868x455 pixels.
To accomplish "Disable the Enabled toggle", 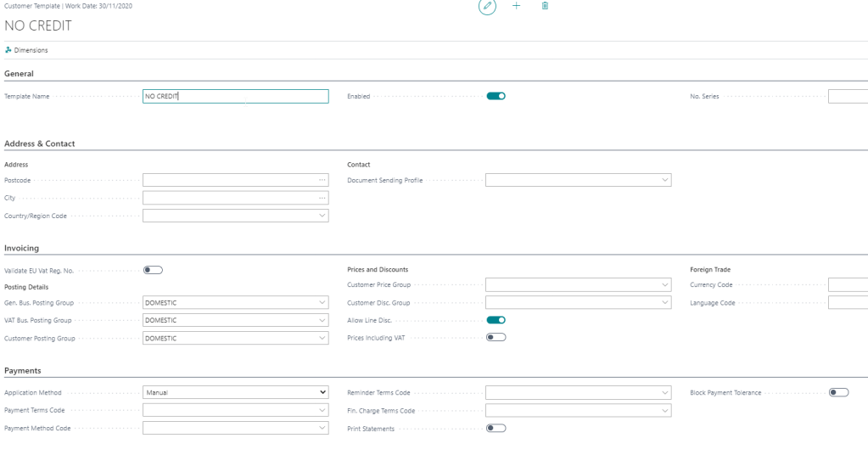I will 496,96.
